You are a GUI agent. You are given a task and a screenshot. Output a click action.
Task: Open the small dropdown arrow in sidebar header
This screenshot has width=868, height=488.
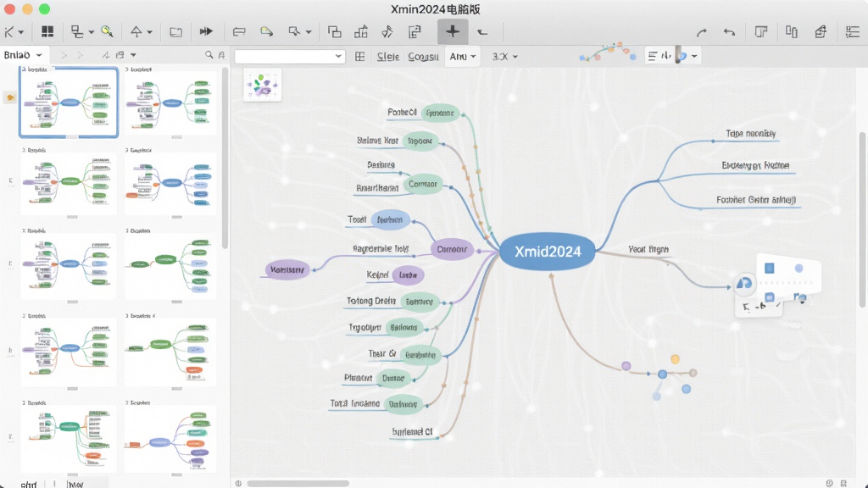[x=133, y=55]
